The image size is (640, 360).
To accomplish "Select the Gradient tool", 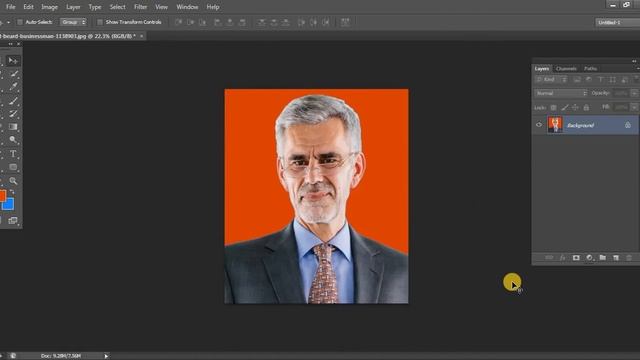I will [13, 127].
